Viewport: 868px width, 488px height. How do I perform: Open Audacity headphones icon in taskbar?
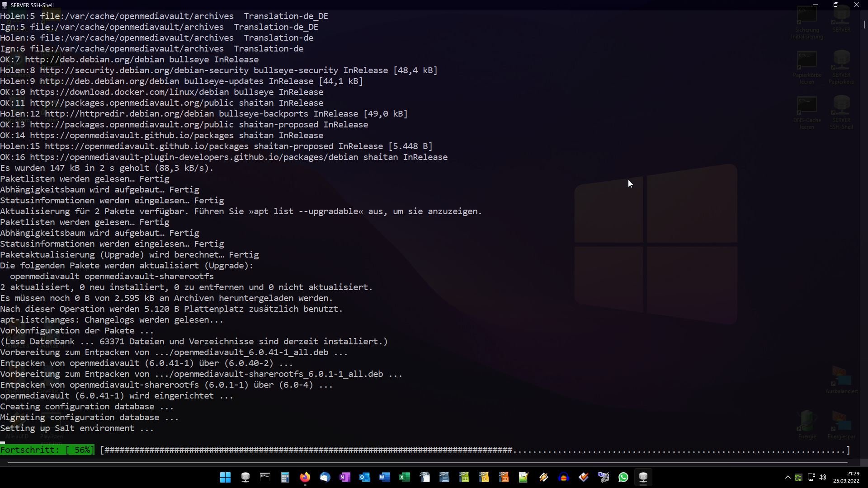(564, 477)
